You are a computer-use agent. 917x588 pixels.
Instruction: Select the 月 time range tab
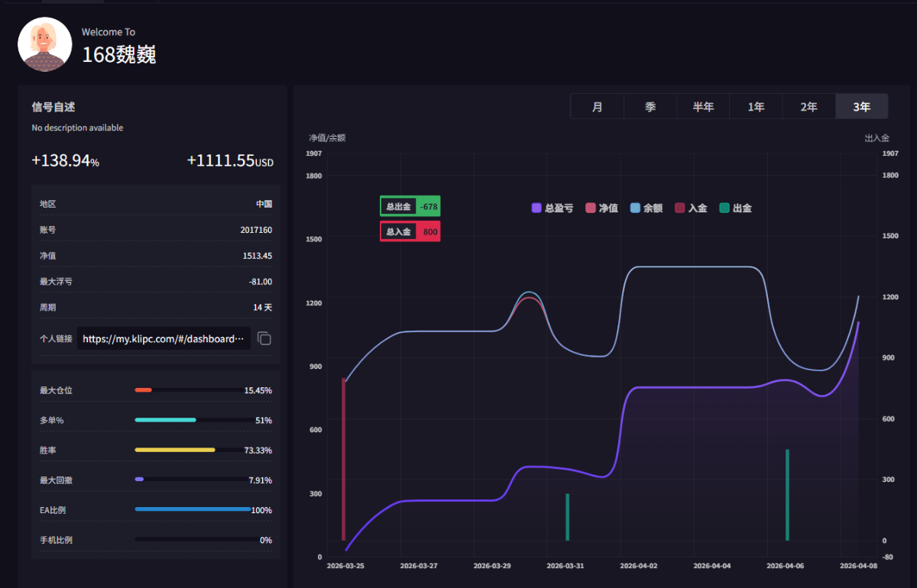tap(597, 107)
